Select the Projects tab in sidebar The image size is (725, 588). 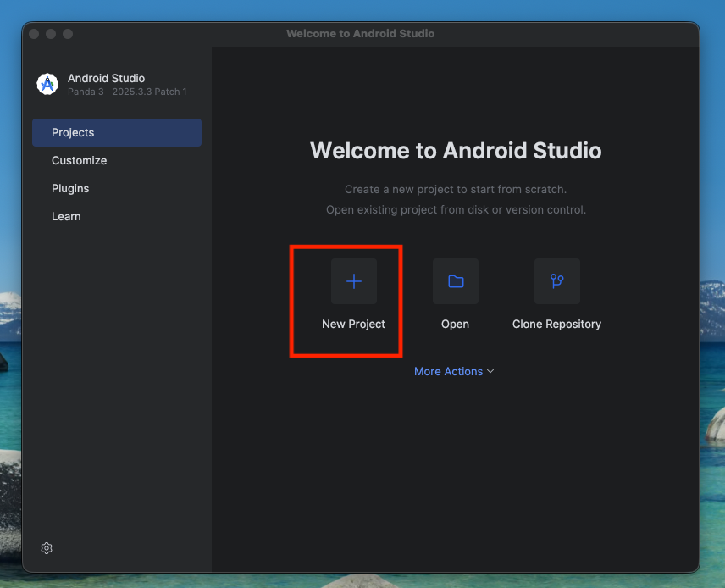117,132
